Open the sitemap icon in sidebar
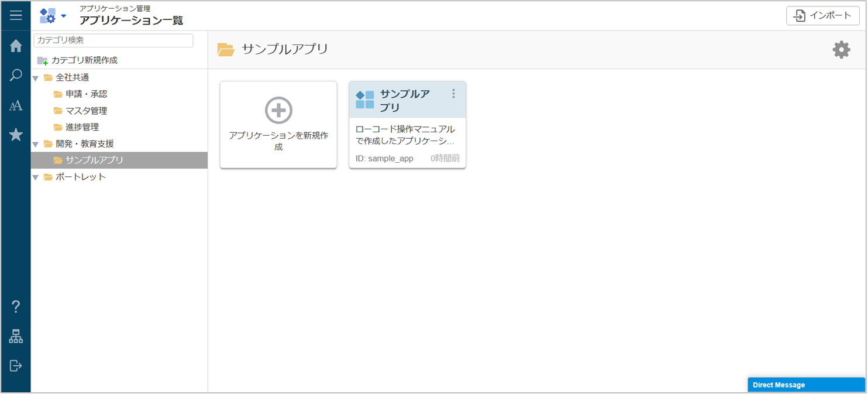Image resolution: width=868 pixels, height=394 pixels. (16, 337)
